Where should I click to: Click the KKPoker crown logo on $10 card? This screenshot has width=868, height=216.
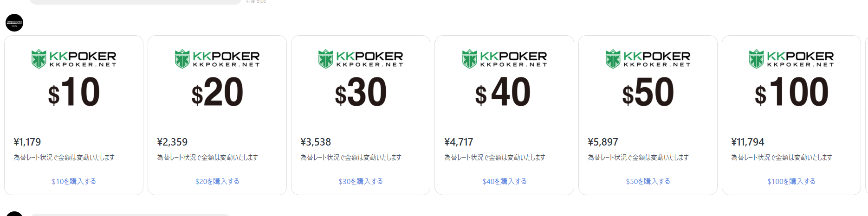pos(39,59)
